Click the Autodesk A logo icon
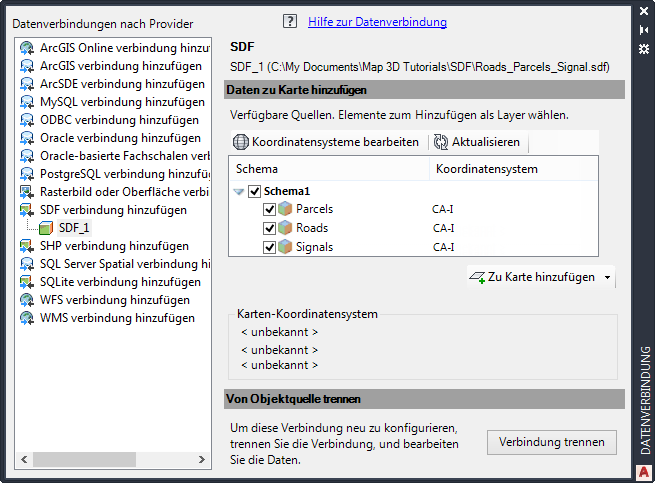Image resolution: width=655 pixels, height=483 pixels. 644,473
